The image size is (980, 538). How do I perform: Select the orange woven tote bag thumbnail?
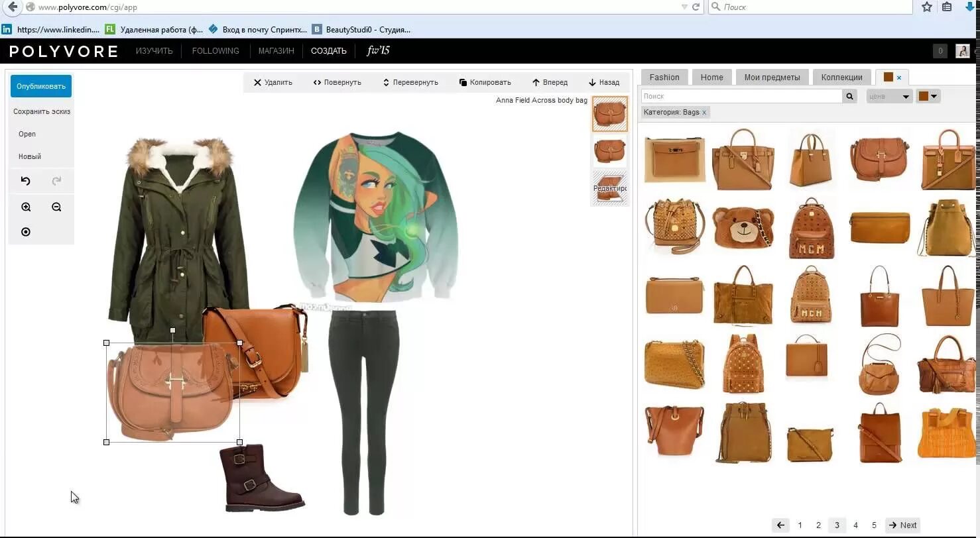(x=946, y=433)
